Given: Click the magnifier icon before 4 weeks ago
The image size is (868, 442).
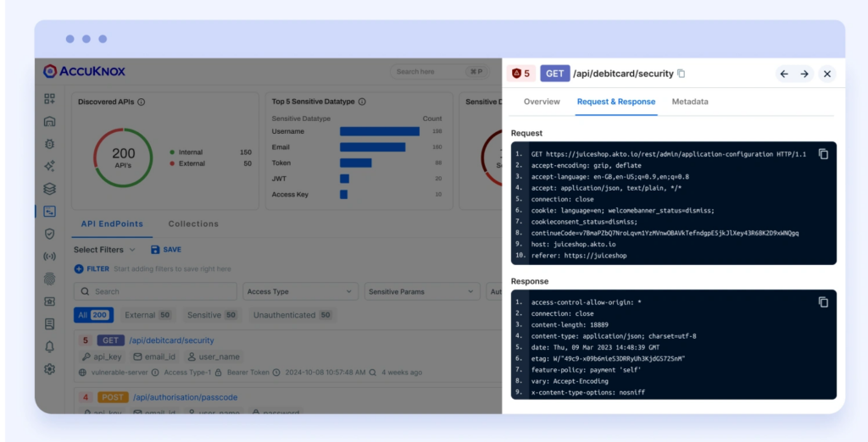Looking at the screenshot, I should (x=373, y=373).
